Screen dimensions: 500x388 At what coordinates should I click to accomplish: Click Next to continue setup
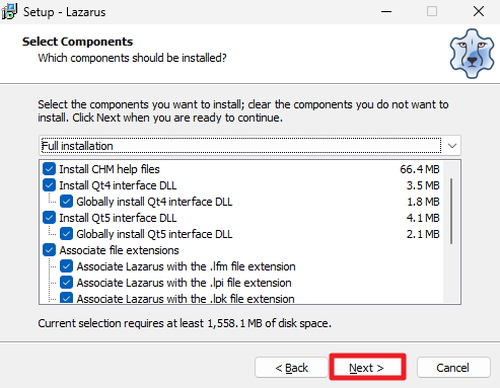coord(367,368)
